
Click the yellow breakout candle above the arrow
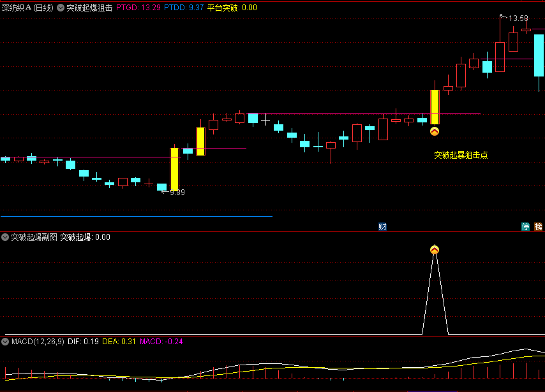435,107
